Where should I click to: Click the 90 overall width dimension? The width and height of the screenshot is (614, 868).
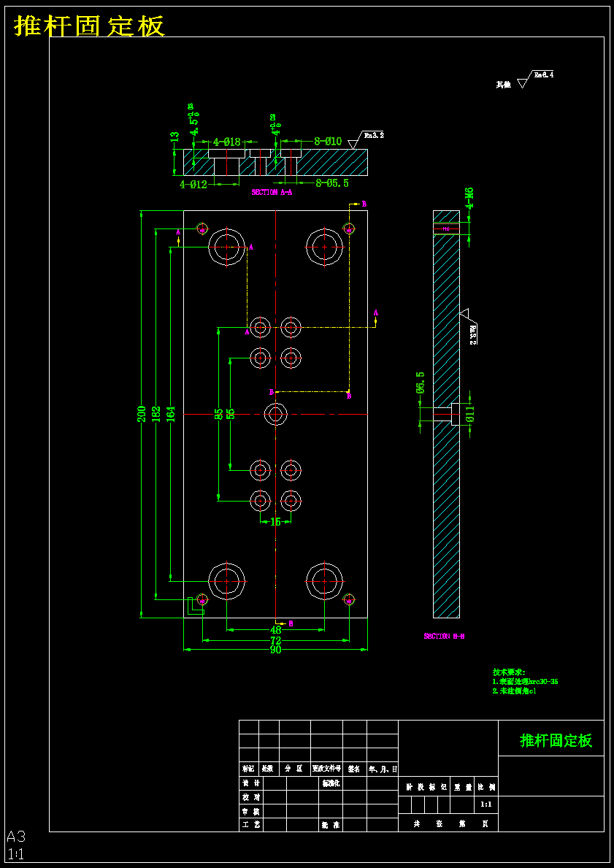pos(276,650)
